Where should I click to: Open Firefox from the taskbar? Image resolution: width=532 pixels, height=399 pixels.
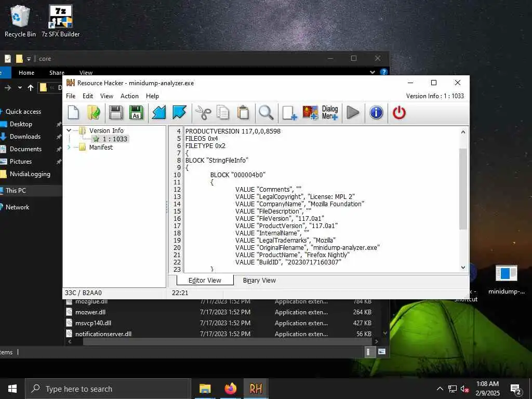[x=230, y=389]
